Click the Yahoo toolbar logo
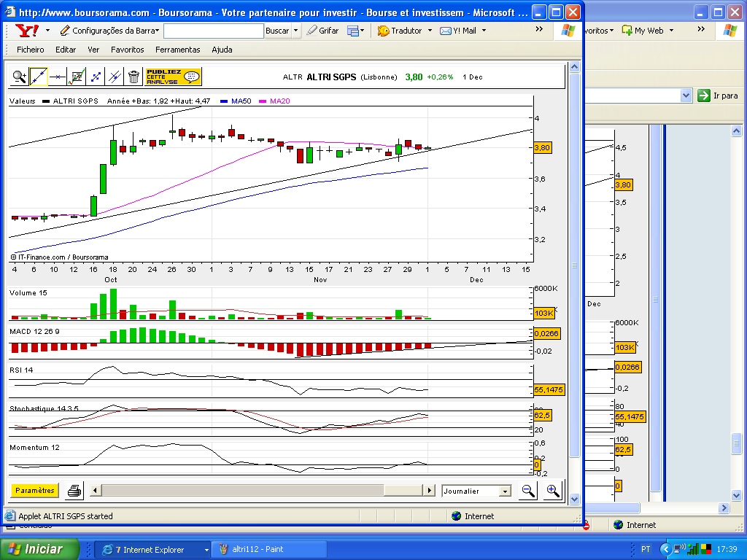 (27, 31)
